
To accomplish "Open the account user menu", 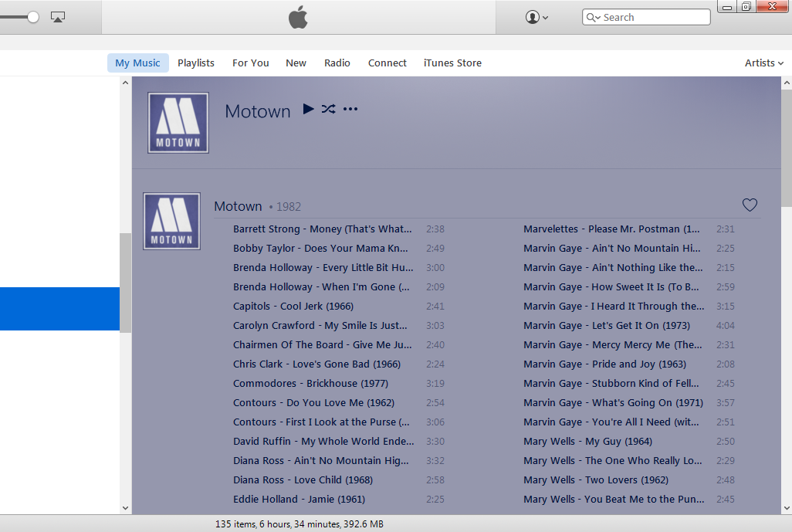I will pyautogui.click(x=536, y=17).
